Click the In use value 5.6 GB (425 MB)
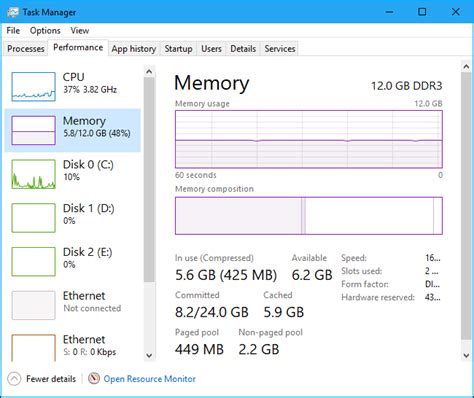 coord(226,275)
